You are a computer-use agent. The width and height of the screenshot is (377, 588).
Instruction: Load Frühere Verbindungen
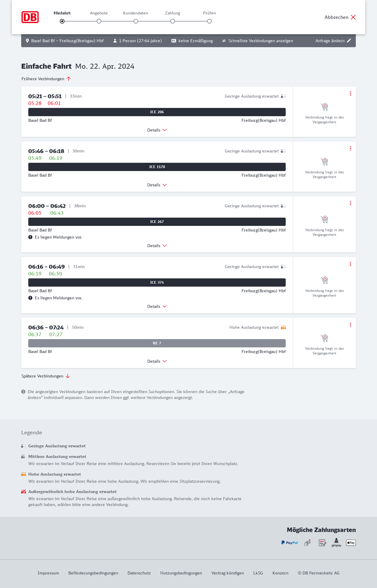click(x=46, y=79)
